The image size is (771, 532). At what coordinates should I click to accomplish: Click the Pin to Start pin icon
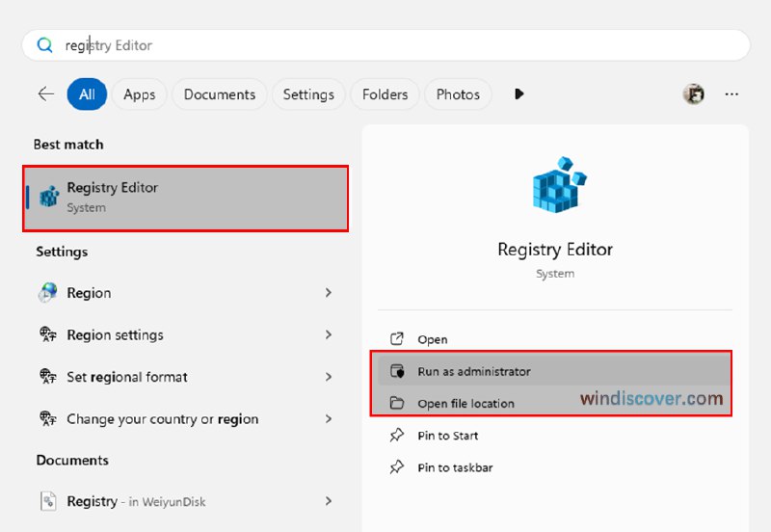point(396,435)
